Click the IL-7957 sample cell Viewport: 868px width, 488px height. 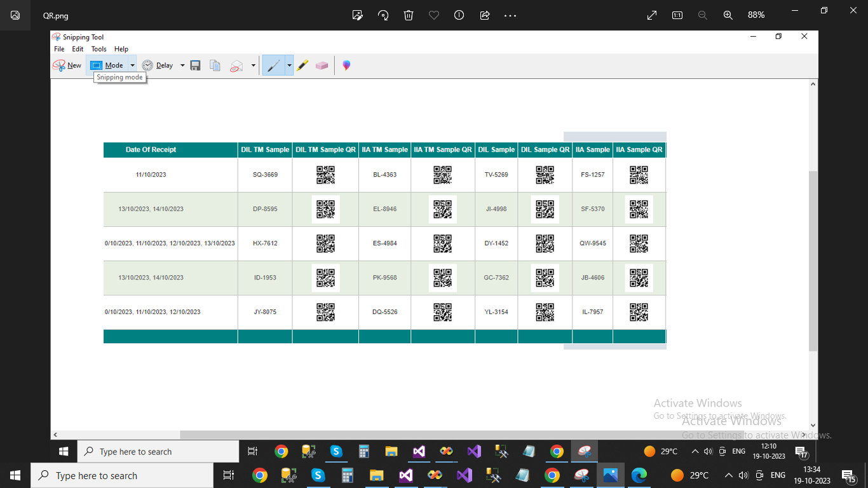(593, 312)
